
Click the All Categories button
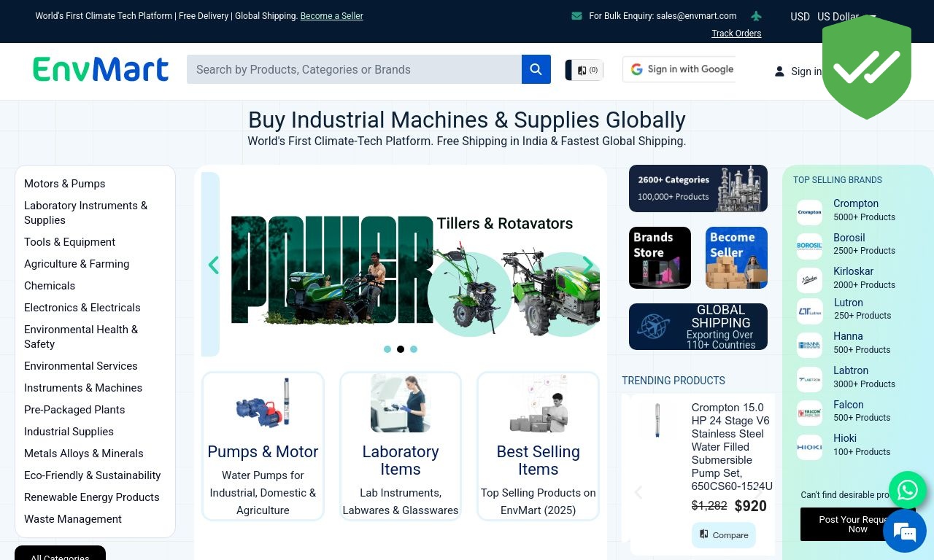click(60, 553)
